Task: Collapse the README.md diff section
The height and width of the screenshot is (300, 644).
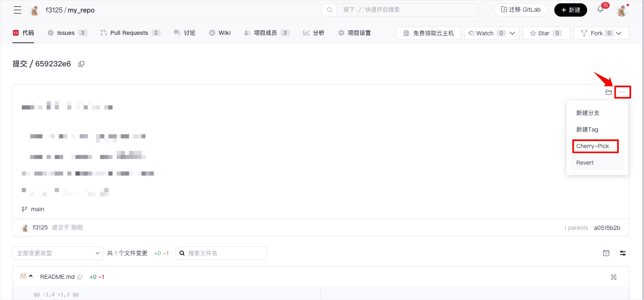Action: (31, 276)
